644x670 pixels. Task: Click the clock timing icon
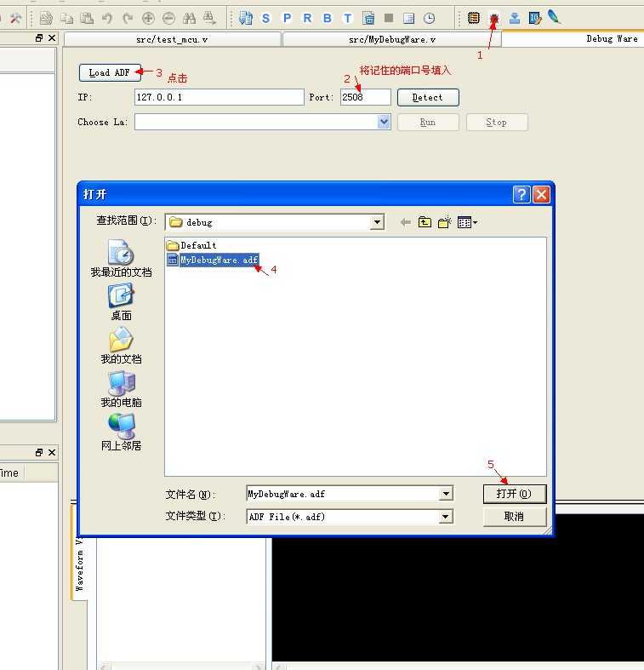pyautogui.click(x=429, y=19)
